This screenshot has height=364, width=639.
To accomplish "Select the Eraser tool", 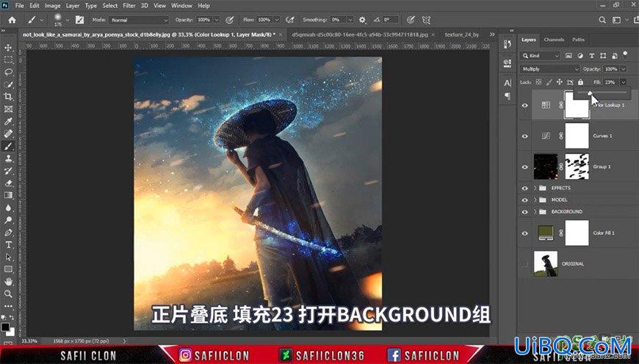I will (8, 183).
